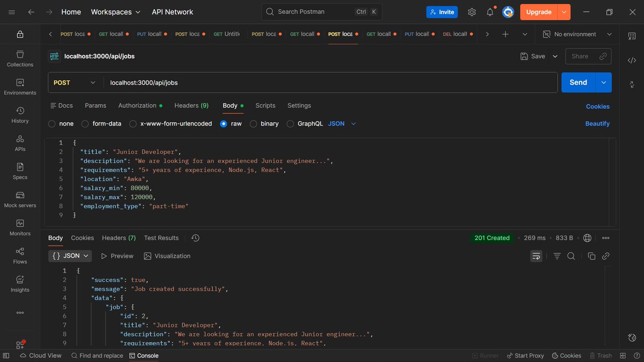This screenshot has height=362, width=644.
Task: Go back with the left arrow
Action: tap(31, 12)
